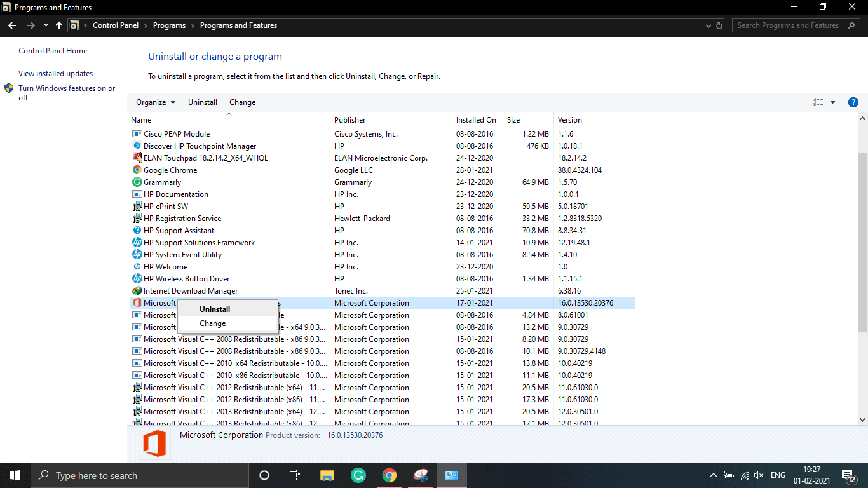
Task: Select the ELAN Touchpad program icon
Action: (x=137, y=158)
